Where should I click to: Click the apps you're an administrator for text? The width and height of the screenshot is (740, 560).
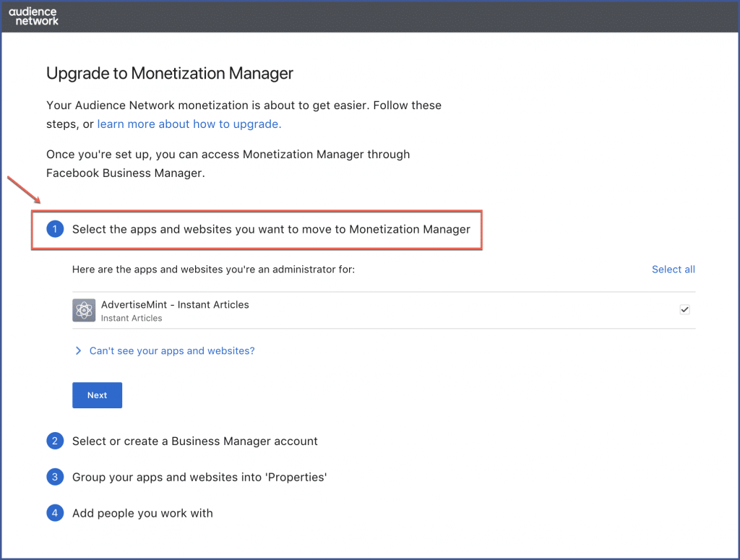(213, 270)
